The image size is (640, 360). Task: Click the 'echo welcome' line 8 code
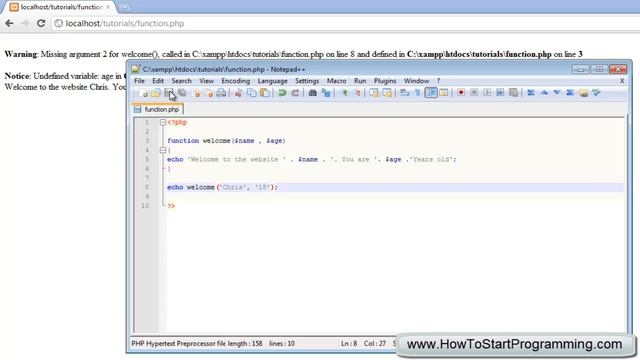point(222,187)
